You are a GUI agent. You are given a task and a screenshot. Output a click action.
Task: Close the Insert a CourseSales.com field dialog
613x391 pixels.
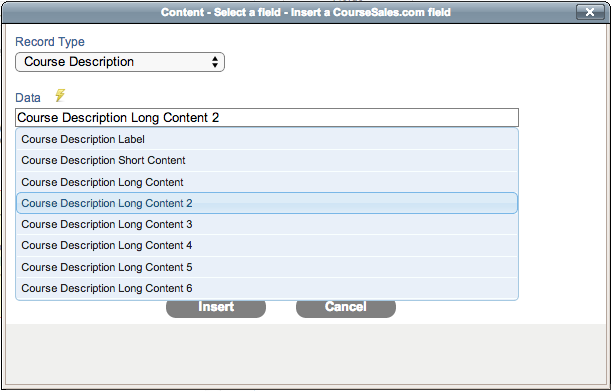coord(590,12)
